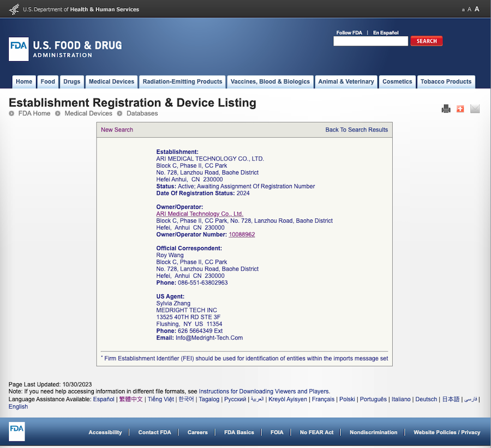Screen dimensions: 491x448
Task: Select 日本語 language link
Action: 451,399
